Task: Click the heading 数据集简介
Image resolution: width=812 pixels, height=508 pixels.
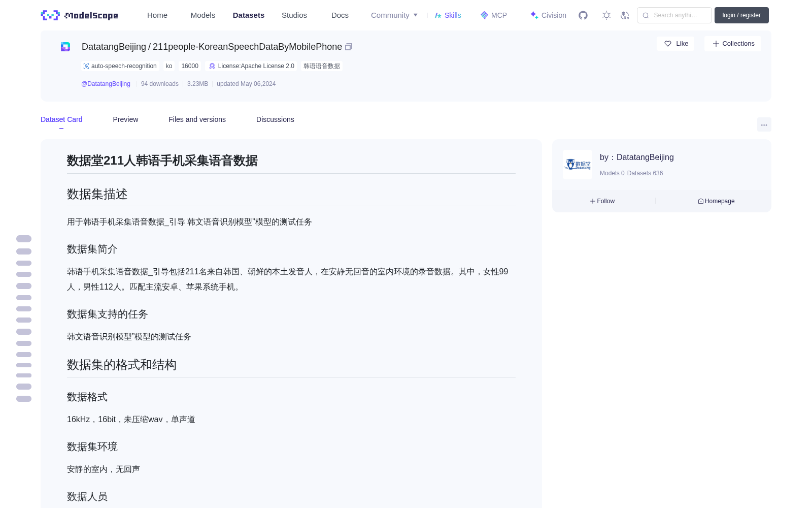Action: click(92, 249)
